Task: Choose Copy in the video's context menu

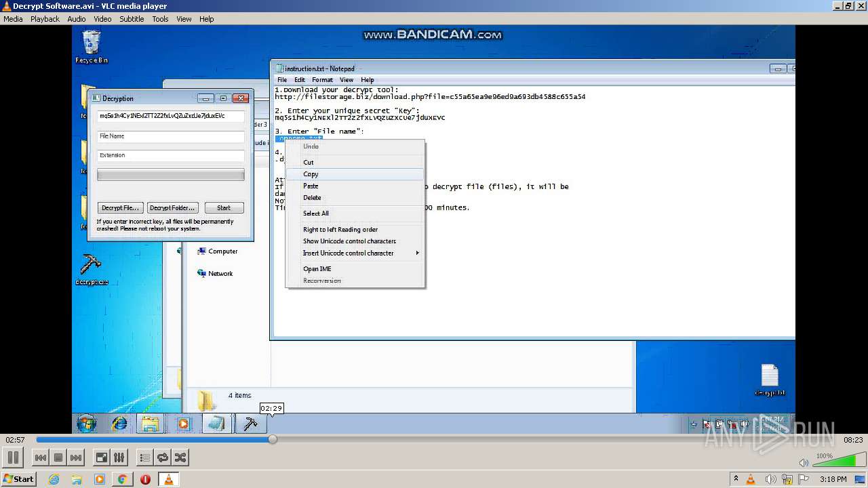Action: click(x=355, y=174)
